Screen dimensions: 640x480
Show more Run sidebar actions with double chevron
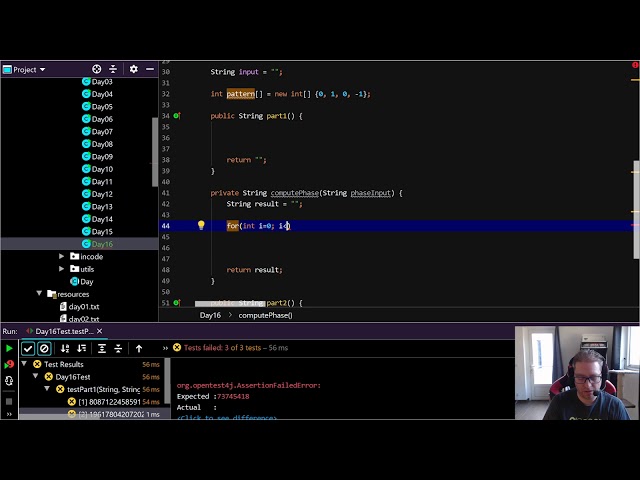[9, 414]
